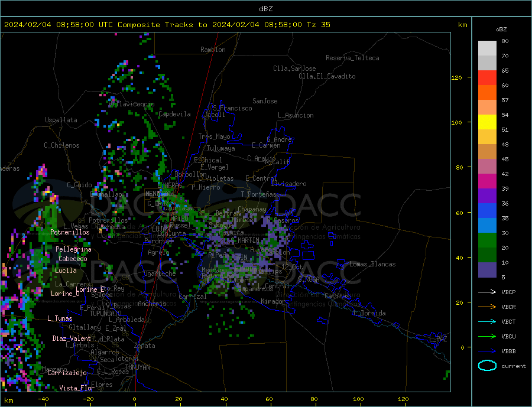Select the light blue 30-35 dBZ swatch
The image size is (532, 407).
(x=487, y=225)
